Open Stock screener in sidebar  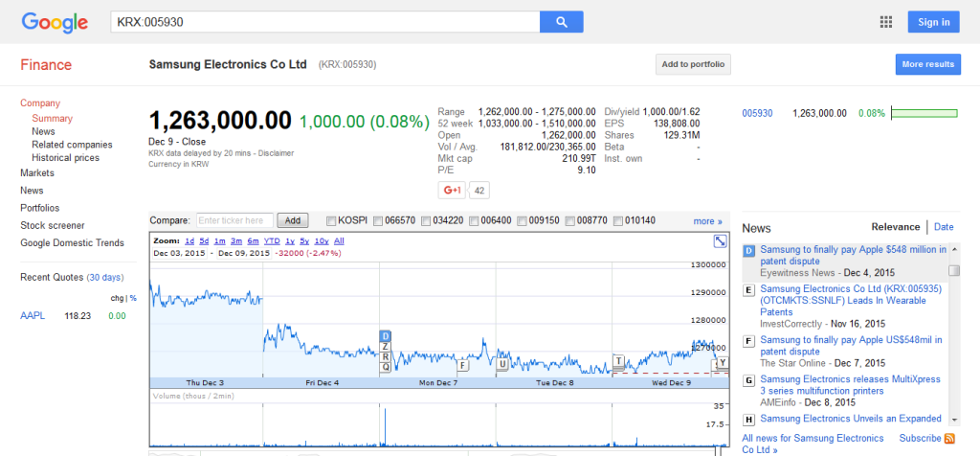[52, 225]
